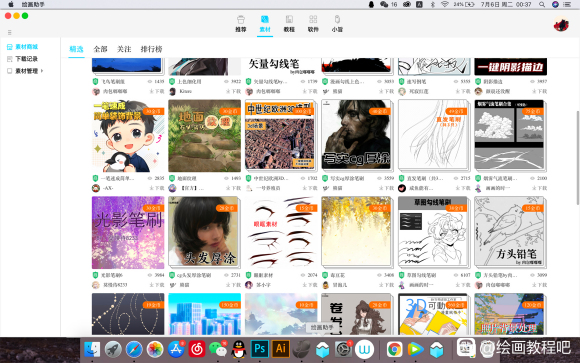Open Spotlight search in menu bar
This screenshot has width=580, height=363.
pyautogui.click(x=542, y=4)
